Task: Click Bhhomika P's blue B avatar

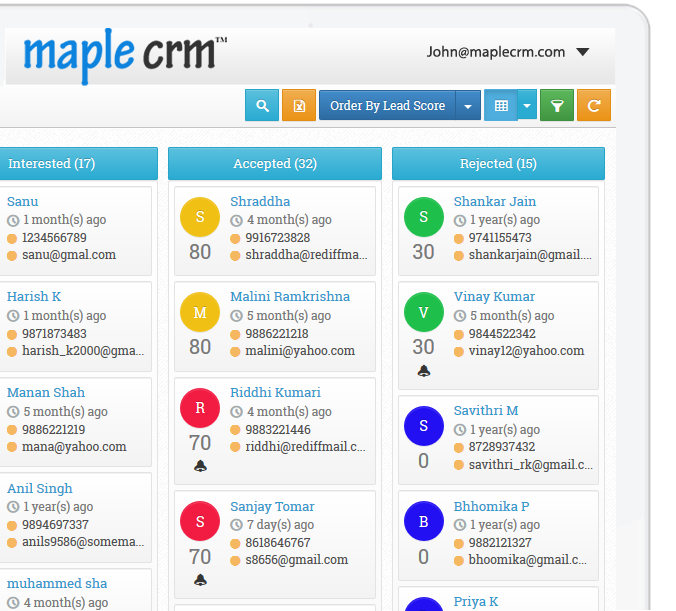Action: coord(424,521)
